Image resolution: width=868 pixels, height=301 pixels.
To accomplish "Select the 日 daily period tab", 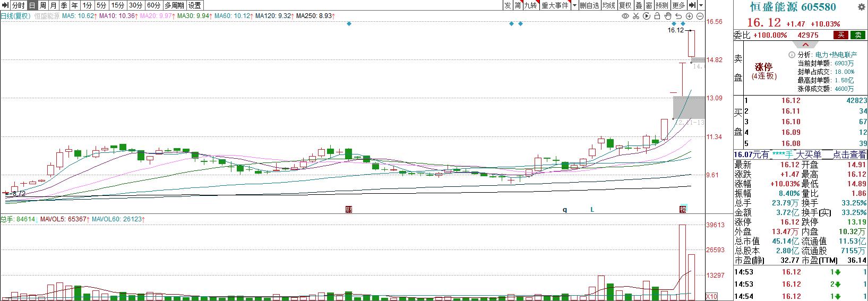I will click(x=32, y=5).
